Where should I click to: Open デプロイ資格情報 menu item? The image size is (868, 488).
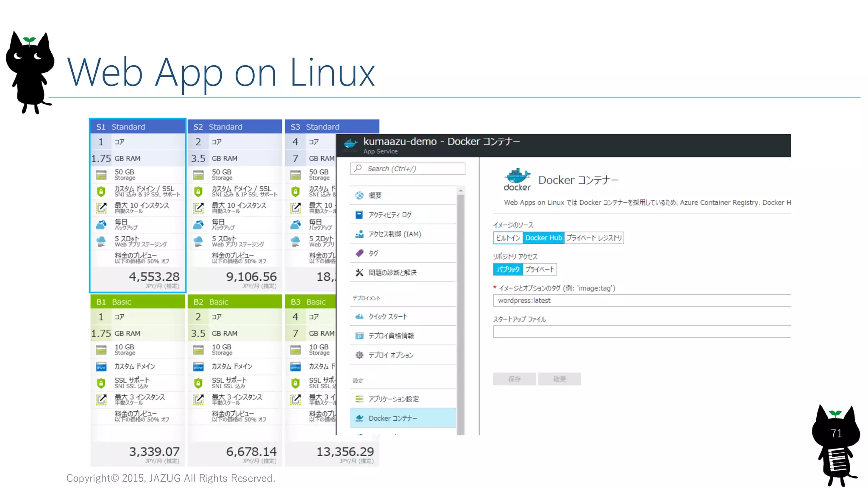tap(403, 336)
